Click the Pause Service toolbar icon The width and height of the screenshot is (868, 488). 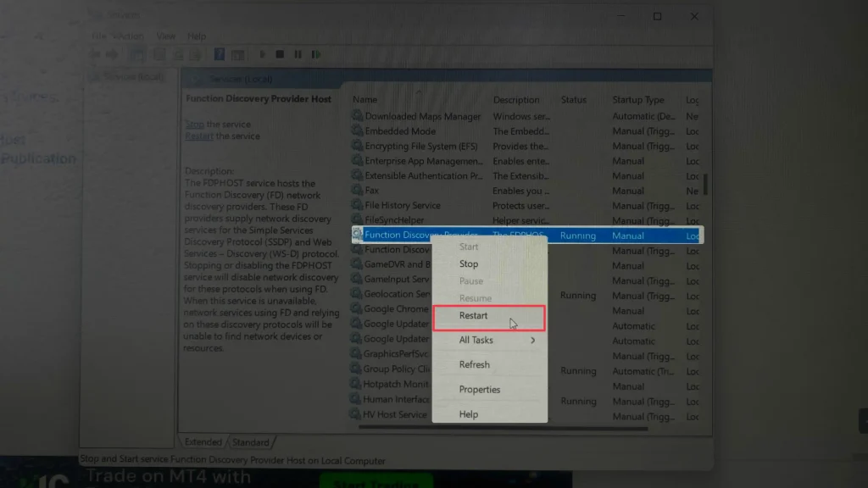point(298,54)
